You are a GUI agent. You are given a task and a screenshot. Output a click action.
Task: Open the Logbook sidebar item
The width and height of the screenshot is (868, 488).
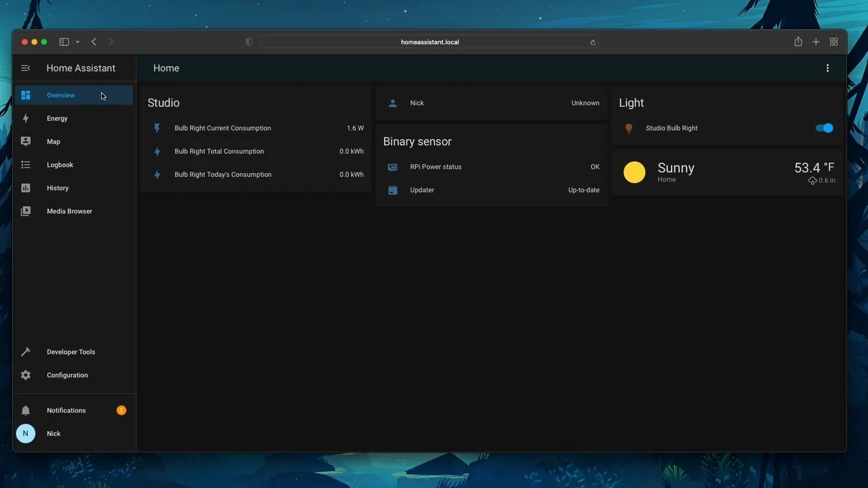[x=75, y=165]
